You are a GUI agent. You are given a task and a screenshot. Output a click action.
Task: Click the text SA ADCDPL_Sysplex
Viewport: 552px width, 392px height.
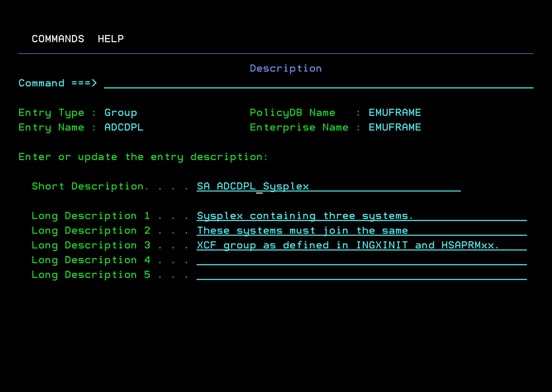click(x=252, y=186)
